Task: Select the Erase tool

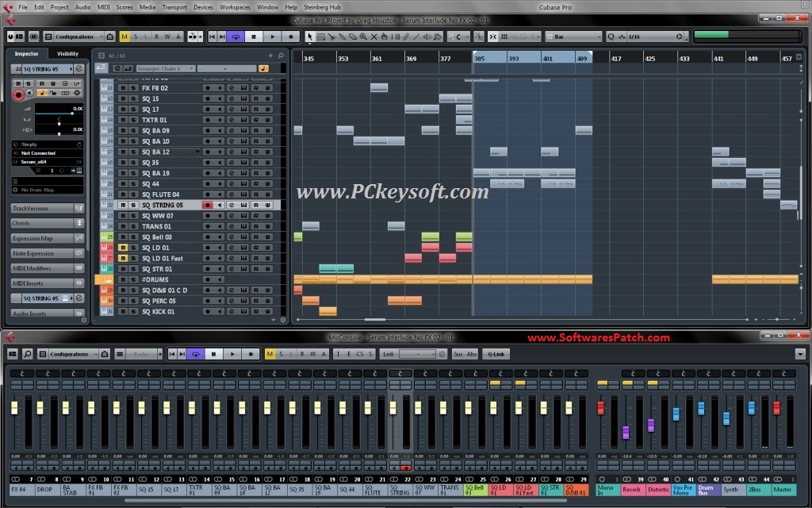Action: [353, 37]
